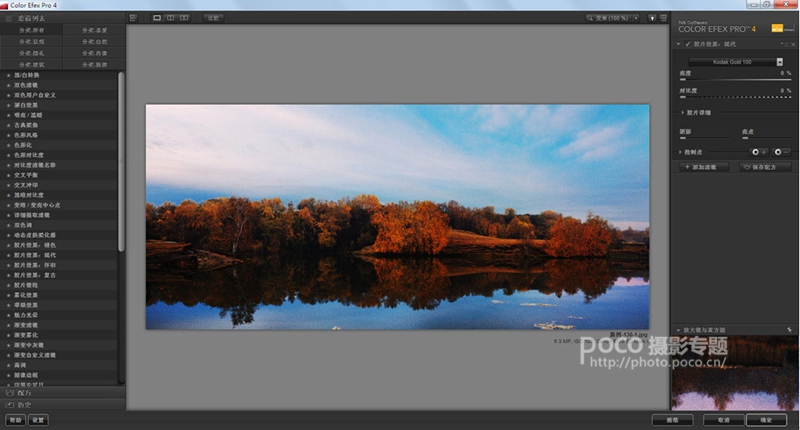This screenshot has width=800, height=430.
Task: Select the 分类.喜爱 category tab
Action: 94,30
